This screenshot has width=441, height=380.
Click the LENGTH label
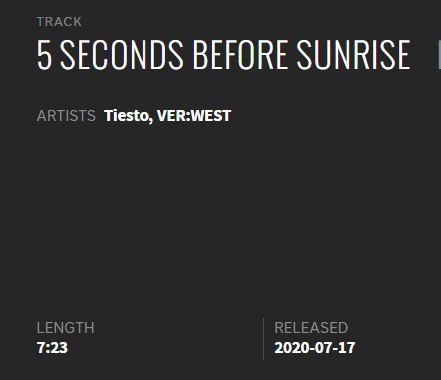pyautogui.click(x=65, y=328)
